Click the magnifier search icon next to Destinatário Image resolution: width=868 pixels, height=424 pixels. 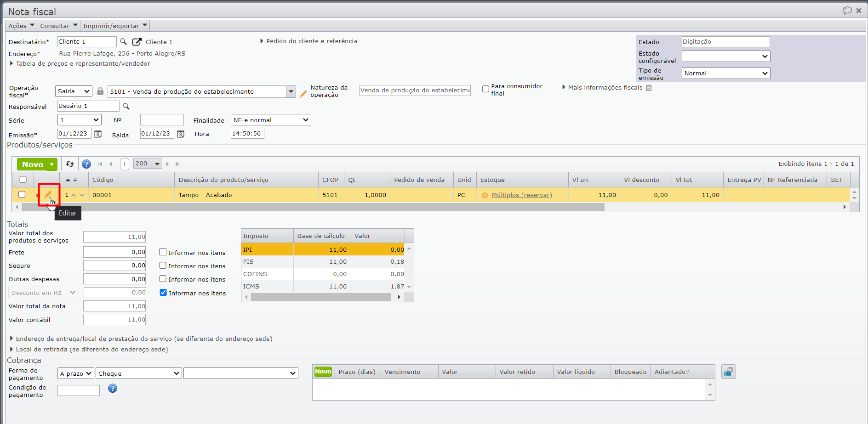coord(123,42)
